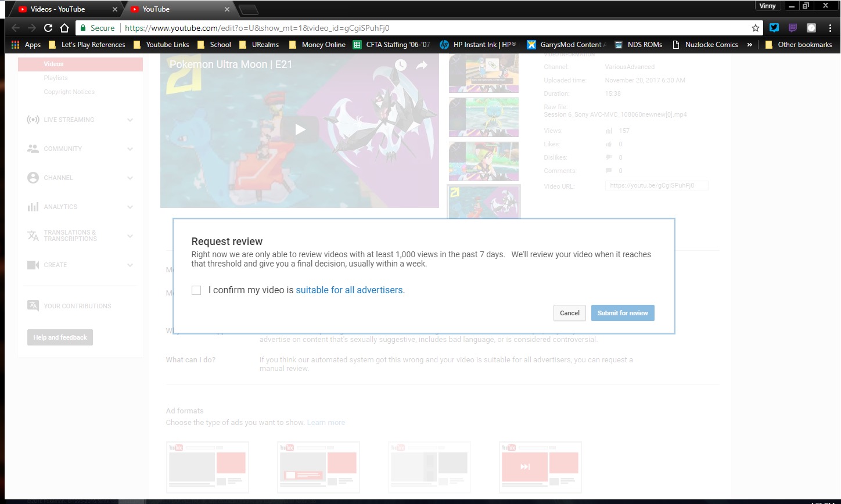Expand the Translations & Transcriptions chevron
Viewport: 841px width, 504px height.
[130, 236]
